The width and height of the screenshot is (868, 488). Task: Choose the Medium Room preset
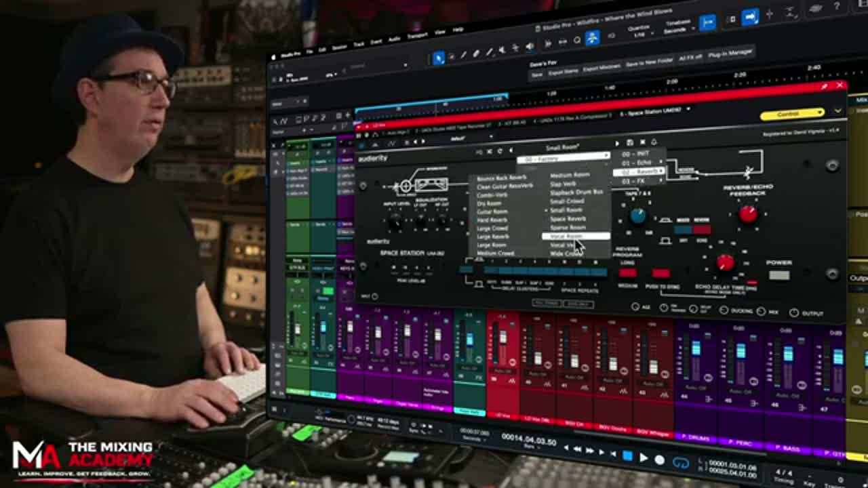coord(570,175)
